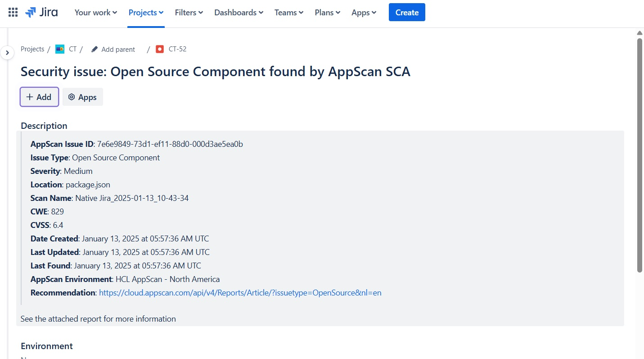This screenshot has width=644, height=359.
Task: Open the Plans dropdown
Action: tap(328, 13)
